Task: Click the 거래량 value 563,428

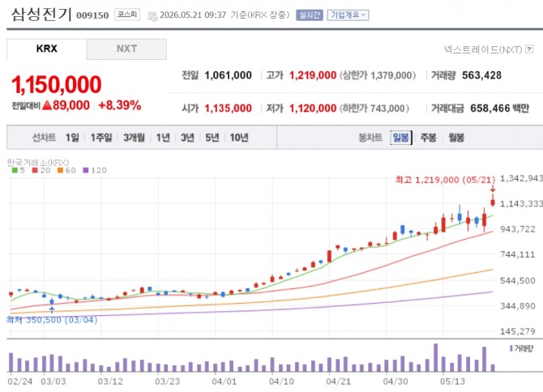Action: click(x=481, y=75)
